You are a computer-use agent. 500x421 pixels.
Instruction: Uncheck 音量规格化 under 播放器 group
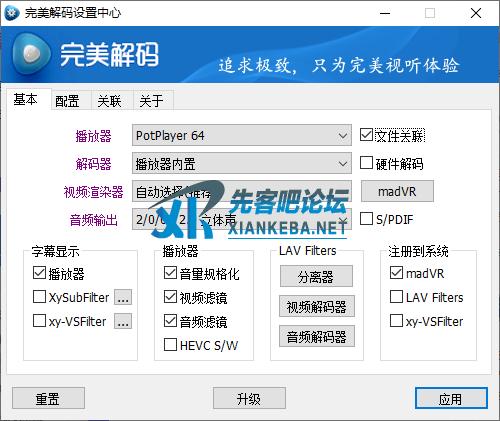point(170,273)
